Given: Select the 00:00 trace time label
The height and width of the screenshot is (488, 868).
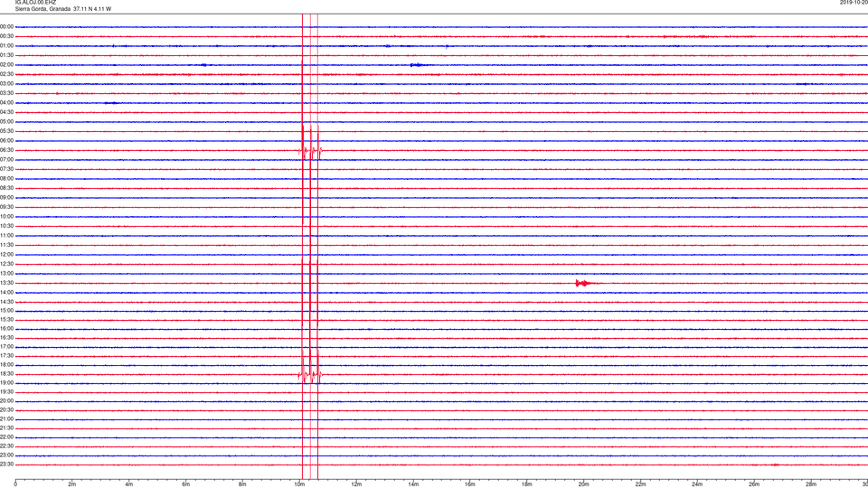Looking at the screenshot, I should pos(6,26).
